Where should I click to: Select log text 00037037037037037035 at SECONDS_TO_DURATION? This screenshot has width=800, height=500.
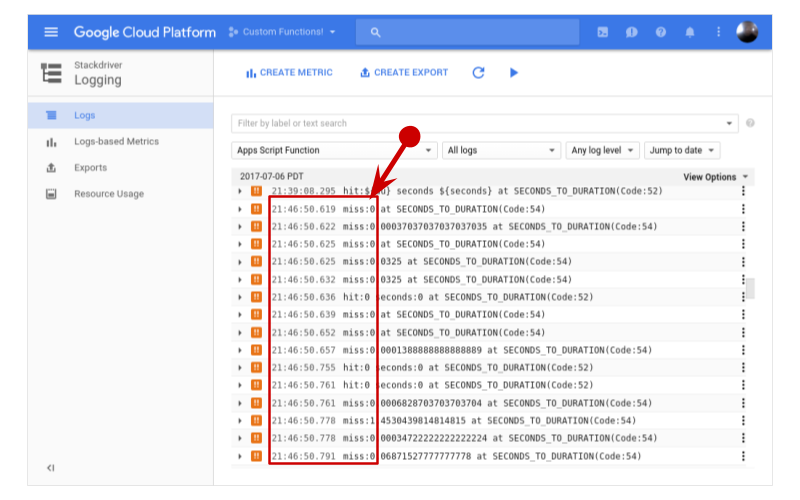click(x=519, y=227)
